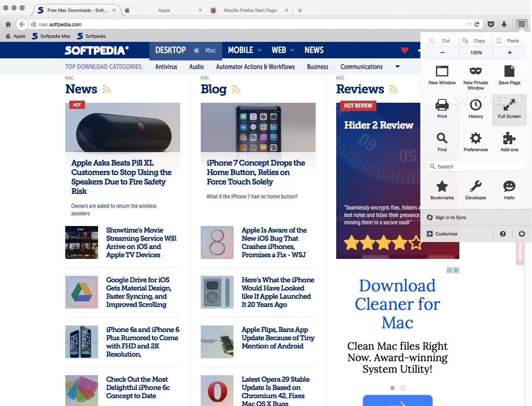Screen dimensions: 532x406
Task: Close the ad with X icon
Action: (x=456, y=270)
